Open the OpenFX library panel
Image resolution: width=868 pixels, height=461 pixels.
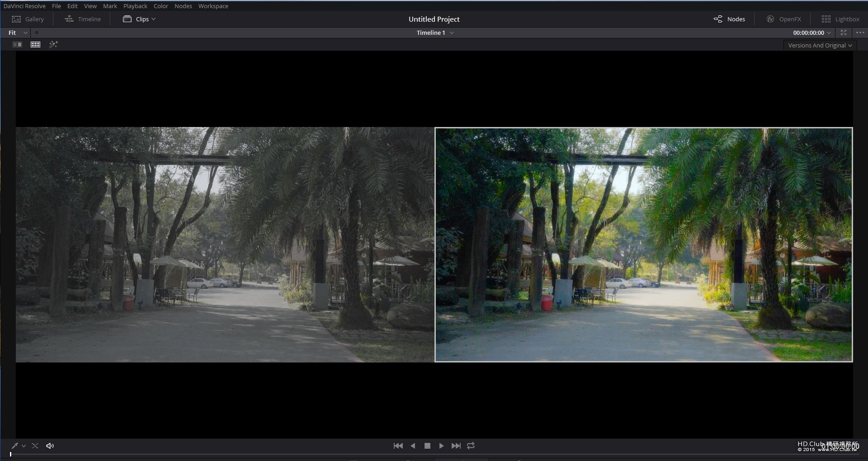[783, 19]
